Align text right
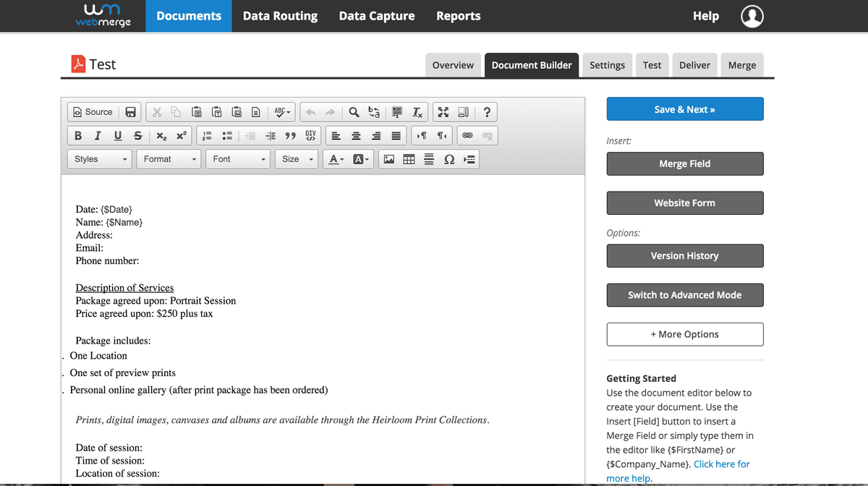 pyautogui.click(x=376, y=135)
